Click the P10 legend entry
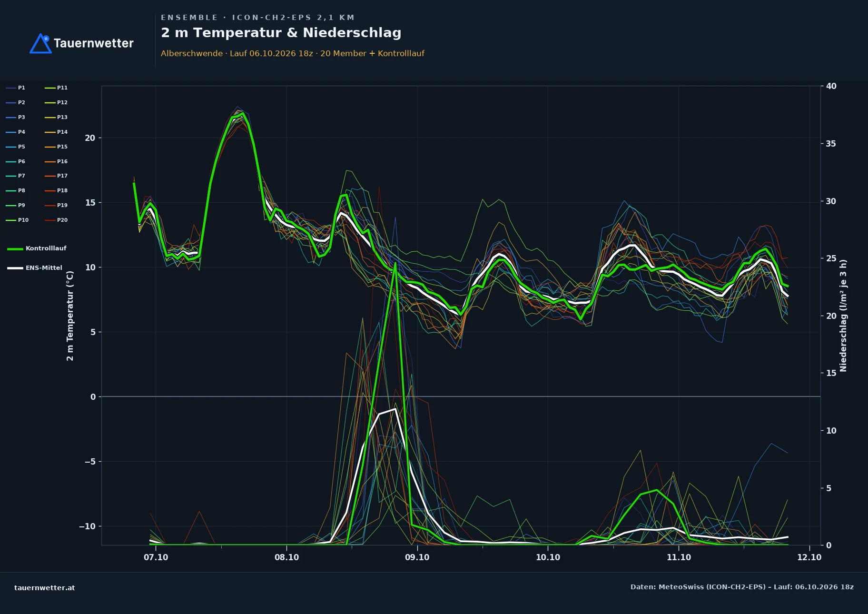This screenshot has height=614, width=868. (x=17, y=220)
